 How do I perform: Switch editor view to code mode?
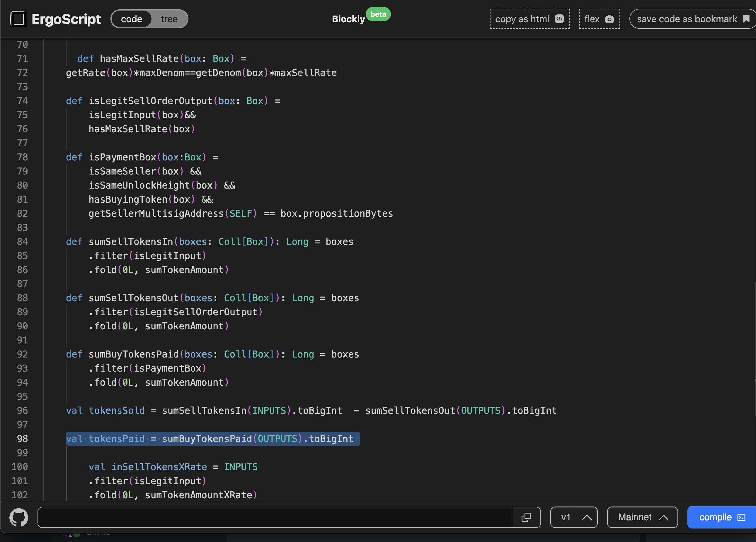(x=131, y=19)
